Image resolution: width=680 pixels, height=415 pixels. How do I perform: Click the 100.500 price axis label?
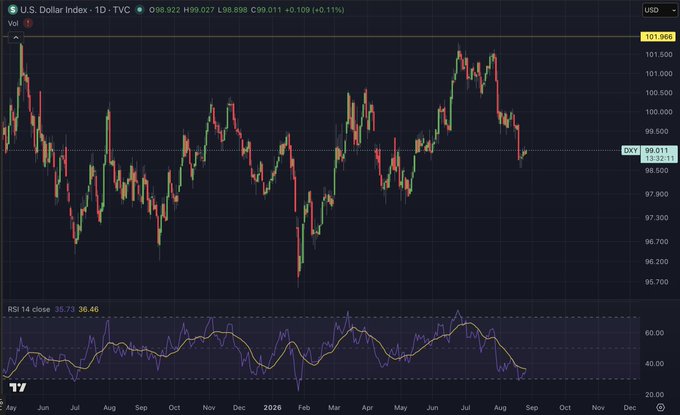659,93
